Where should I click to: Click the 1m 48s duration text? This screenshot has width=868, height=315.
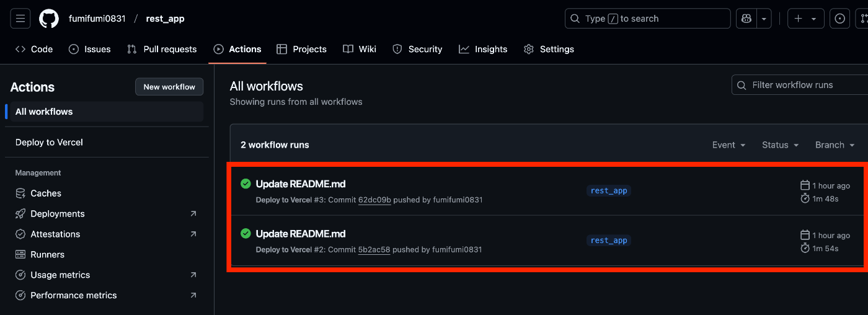tap(826, 199)
